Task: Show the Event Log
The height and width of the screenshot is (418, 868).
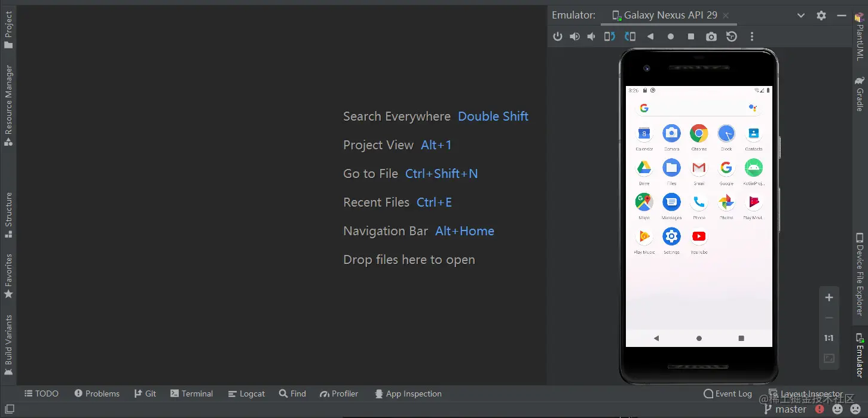Action: tap(728, 394)
